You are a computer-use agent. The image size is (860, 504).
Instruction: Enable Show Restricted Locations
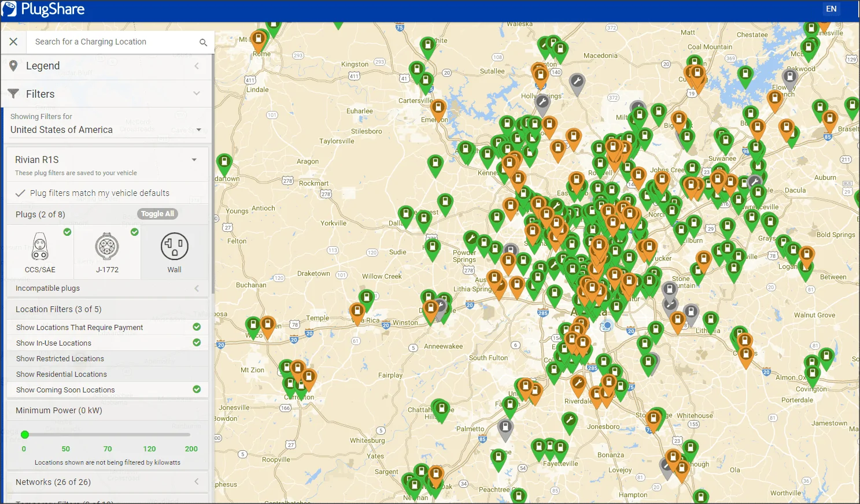(x=108, y=358)
